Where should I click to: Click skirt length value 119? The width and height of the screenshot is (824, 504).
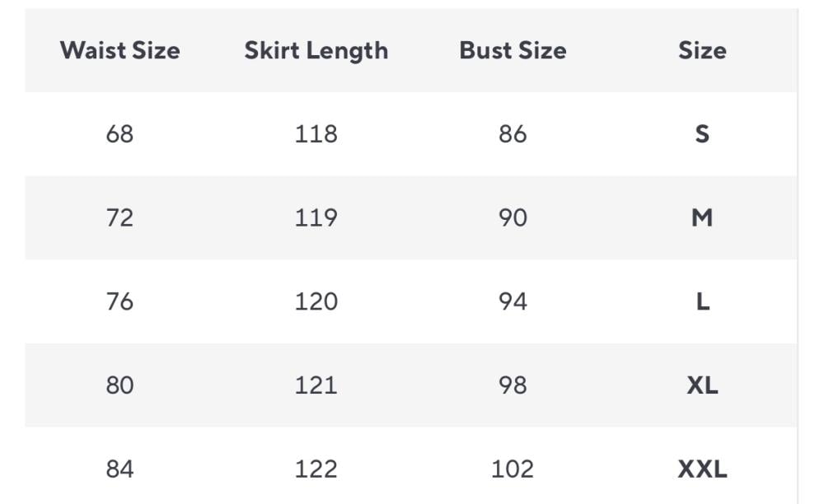(x=316, y=217)
